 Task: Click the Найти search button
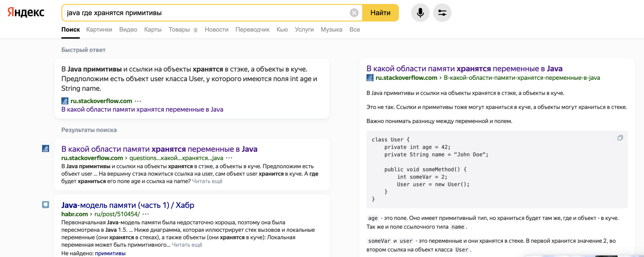tap(380, 13)
